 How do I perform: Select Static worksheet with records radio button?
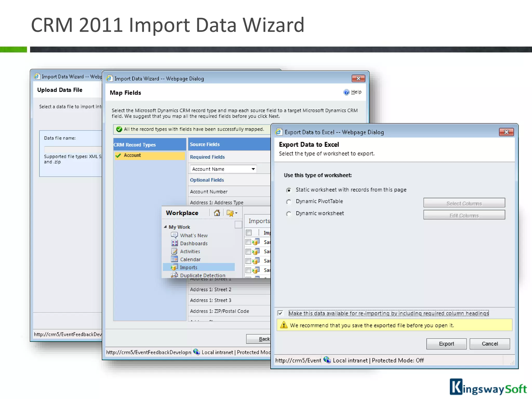click(x=289, y=190)
